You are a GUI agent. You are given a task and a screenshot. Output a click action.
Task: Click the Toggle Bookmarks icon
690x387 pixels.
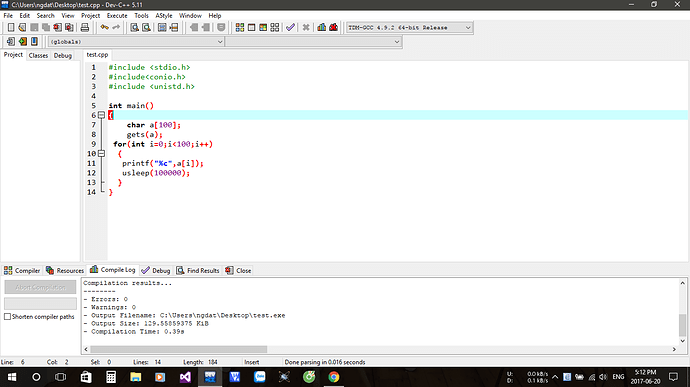pyautogui.click(x=22, y=41)
